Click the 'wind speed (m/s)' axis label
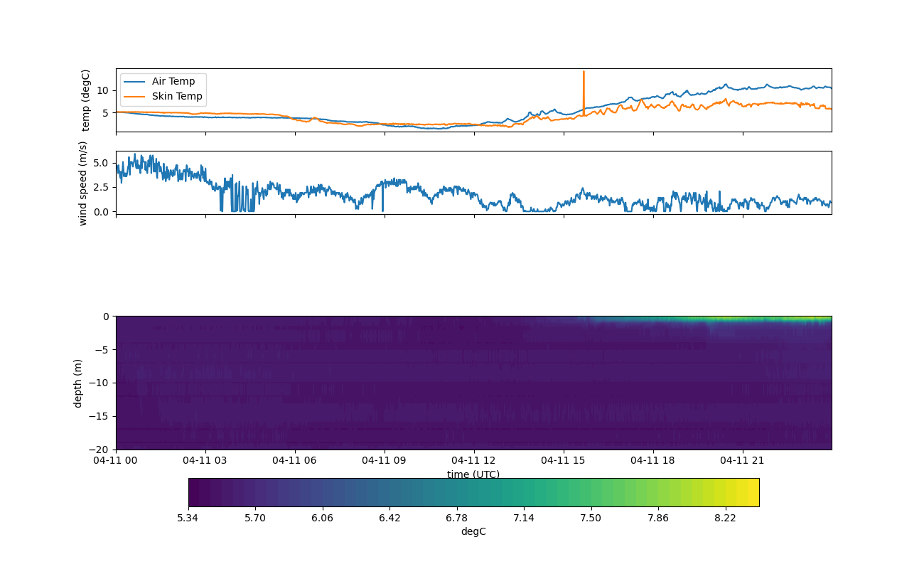This screenshot has width=924, height=569. (83, 183)
